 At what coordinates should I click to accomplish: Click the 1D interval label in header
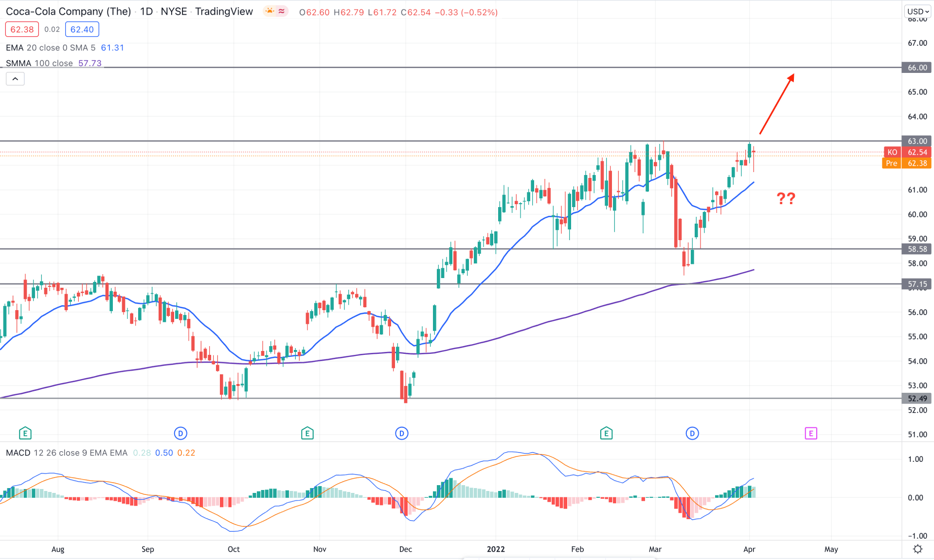click(x=146, y=11)
